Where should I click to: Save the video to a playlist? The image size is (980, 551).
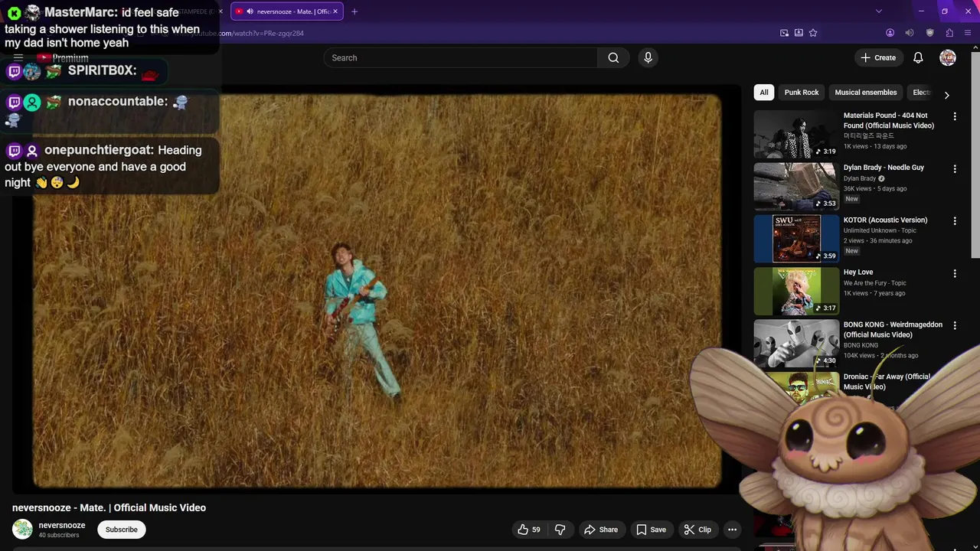652,530
